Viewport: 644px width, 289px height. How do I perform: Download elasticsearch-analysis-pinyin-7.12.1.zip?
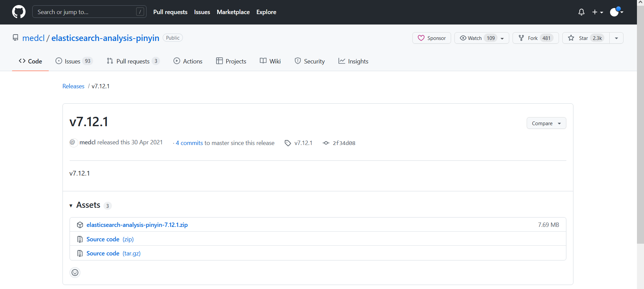pyautogui.click(x=137, y=225)
